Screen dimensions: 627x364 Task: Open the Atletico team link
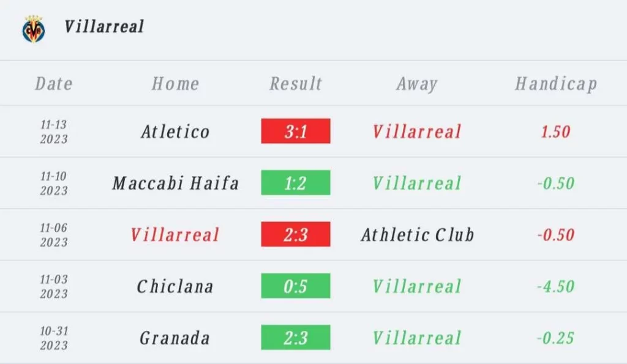175,132
